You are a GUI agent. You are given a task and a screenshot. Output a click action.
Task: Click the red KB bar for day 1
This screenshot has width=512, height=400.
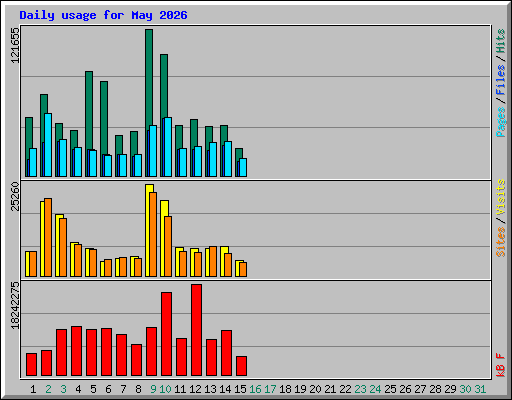31,365
